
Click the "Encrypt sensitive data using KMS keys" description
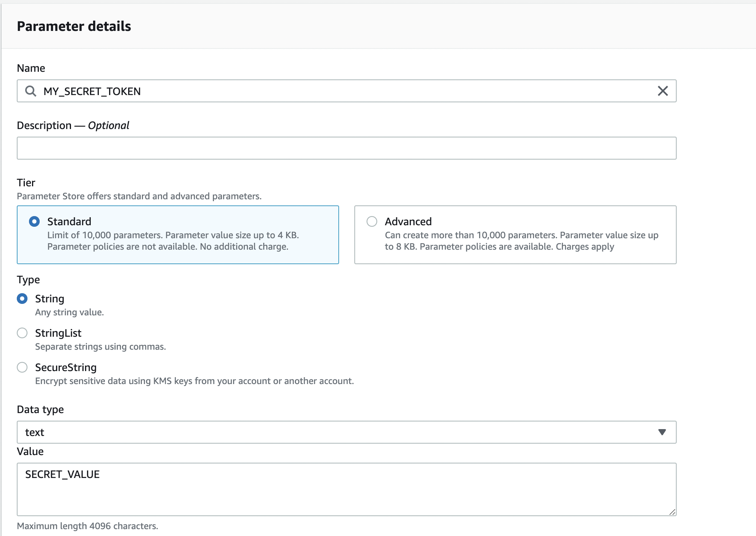point(195,381)
